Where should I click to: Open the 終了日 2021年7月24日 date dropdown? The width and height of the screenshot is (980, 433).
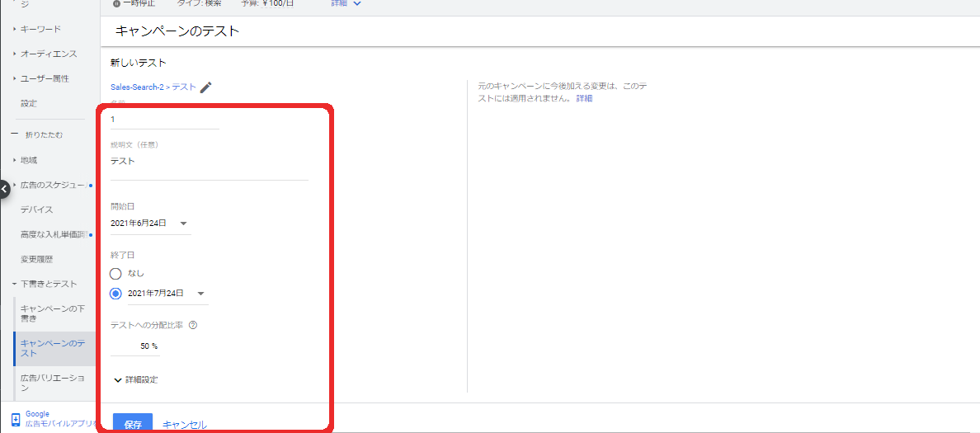tap(167, 293)
